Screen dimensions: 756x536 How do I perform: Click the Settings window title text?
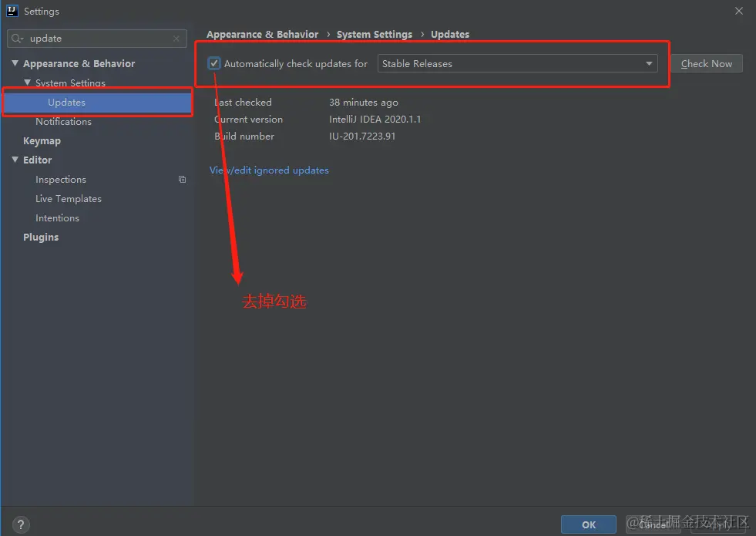point(42,11)
